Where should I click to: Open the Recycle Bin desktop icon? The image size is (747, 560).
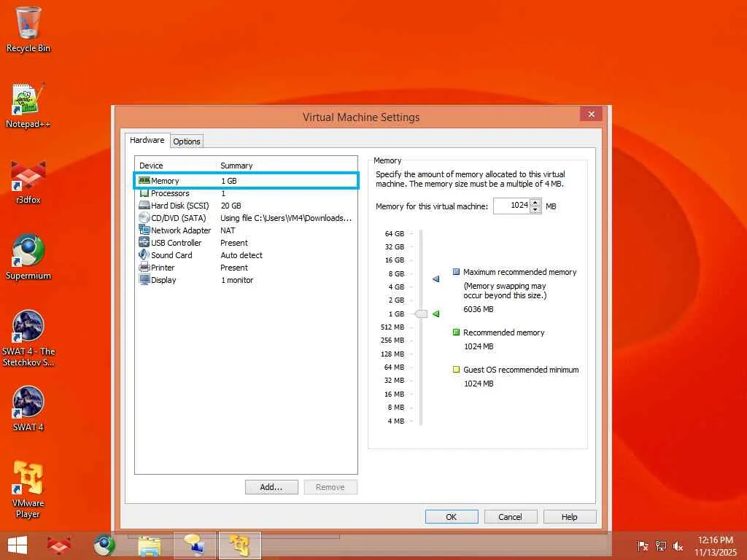[28, 29]
